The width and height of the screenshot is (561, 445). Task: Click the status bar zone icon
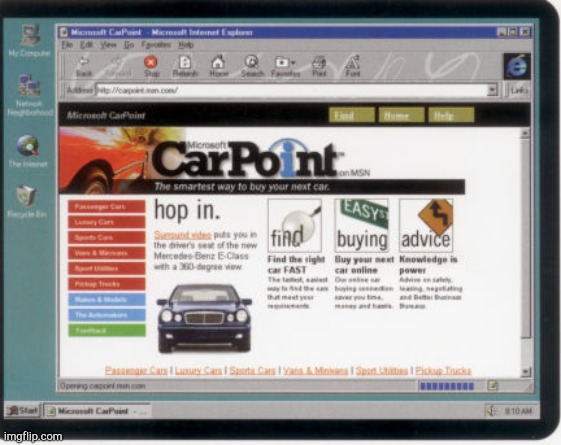click(x=493, y=386)
